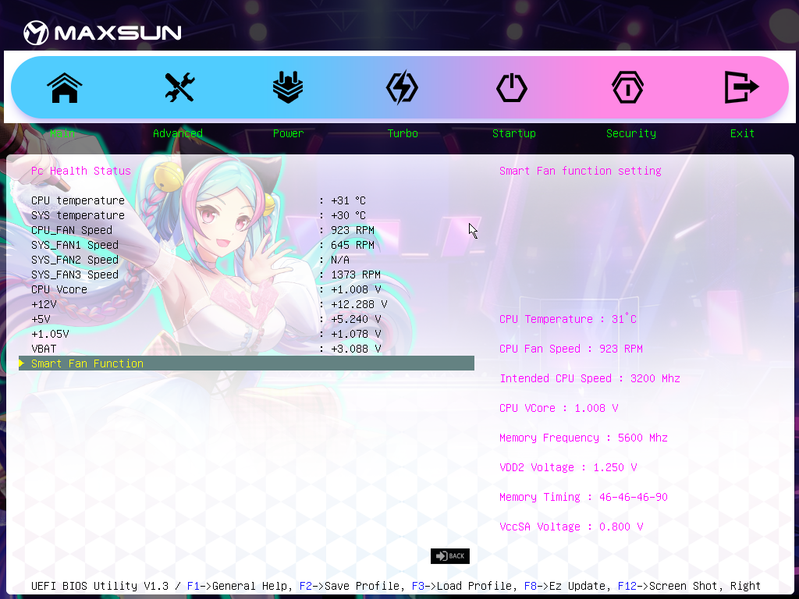Viewport: 799px width, 599px height.
Task: Switch to the Security tab label
Action: pos(631,133)
